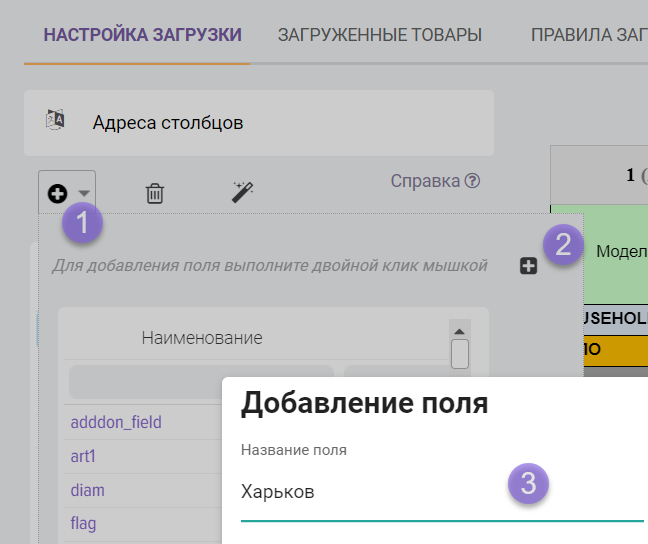Select the diam field in the list
The image size is (648, 544).
[88, 490]
